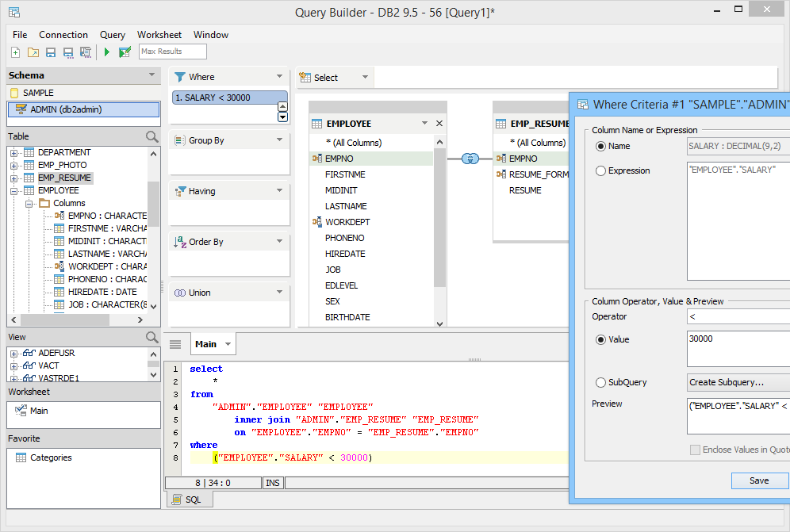Viewport: 790px width, 532px height.
Task: Click the EMPLOYEE table grid icon in diagram
Action: pyautogui.click(x=317, y=124)
